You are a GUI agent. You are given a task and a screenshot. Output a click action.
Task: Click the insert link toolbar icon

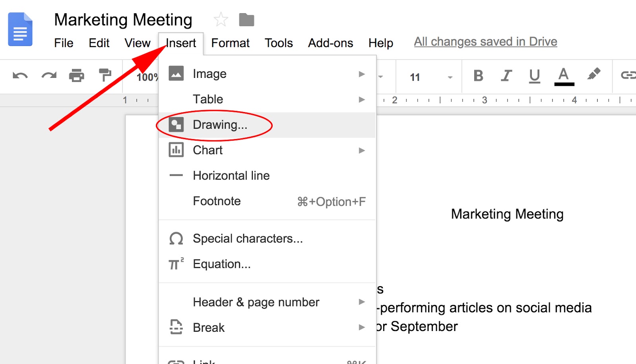coord(628,75)
